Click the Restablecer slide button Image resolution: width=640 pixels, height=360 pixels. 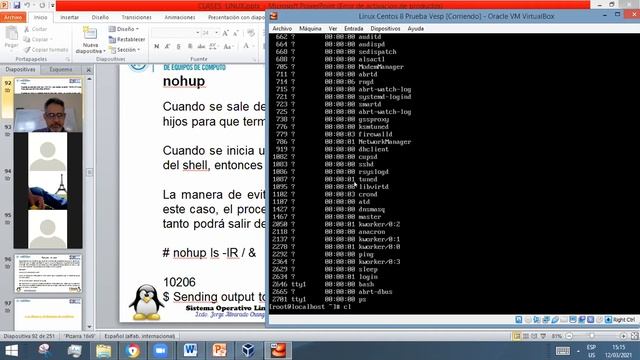tap(127, 39)
